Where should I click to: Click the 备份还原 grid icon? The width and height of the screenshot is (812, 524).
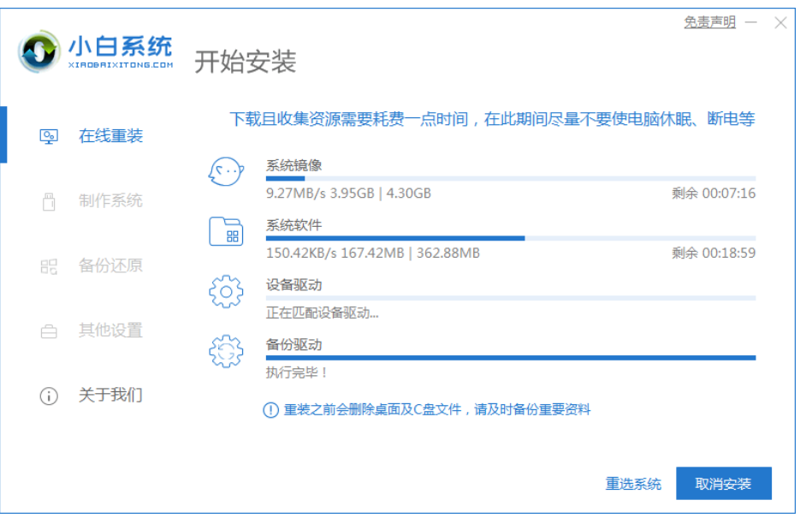[x=49, y=266]
